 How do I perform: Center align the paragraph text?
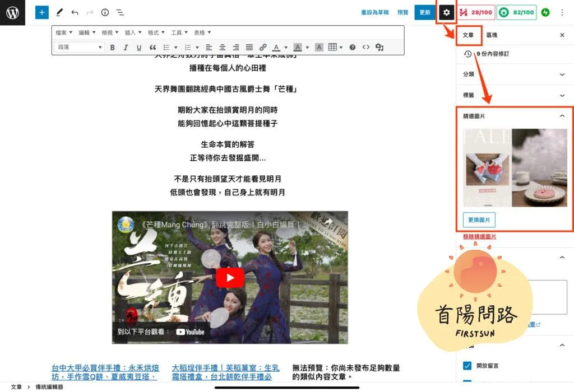click(x=223, y=48)
